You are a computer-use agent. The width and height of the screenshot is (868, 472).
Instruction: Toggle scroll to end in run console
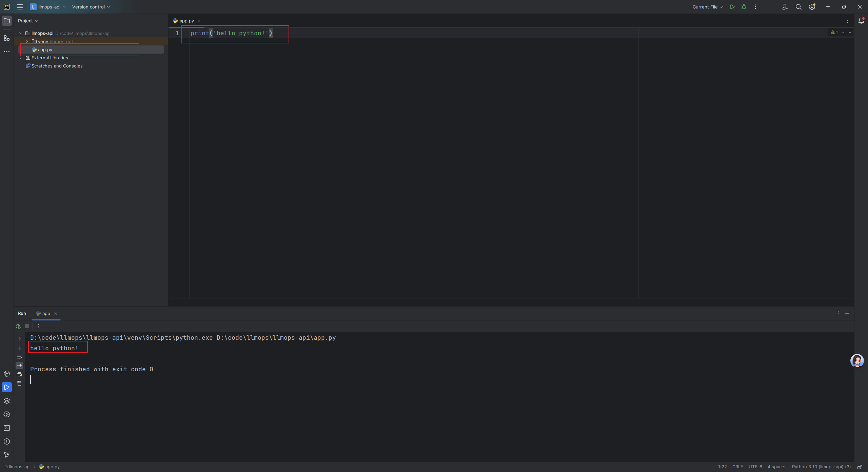point(19,366)
